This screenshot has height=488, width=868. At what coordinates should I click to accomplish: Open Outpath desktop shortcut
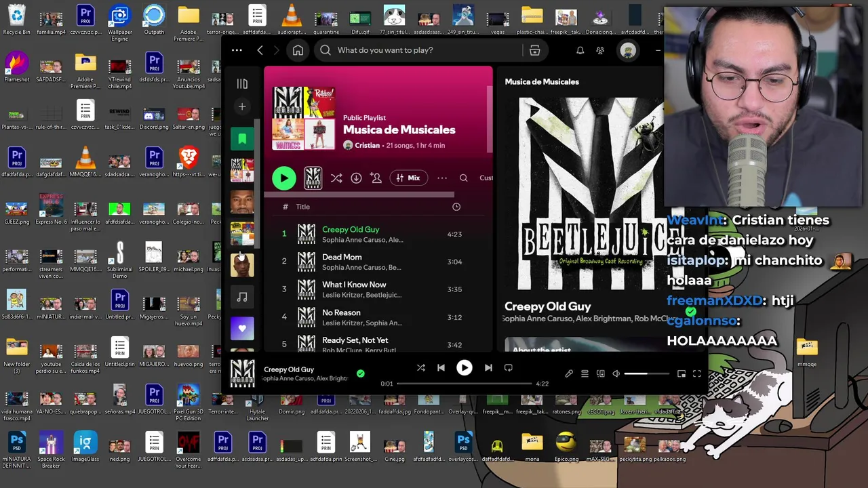[154, 20]
